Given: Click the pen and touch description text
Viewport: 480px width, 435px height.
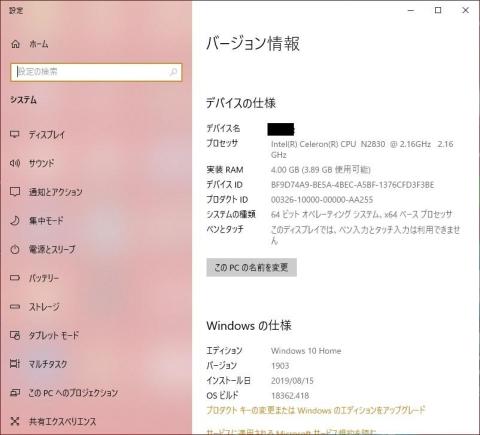Looking at the screenshot, I should 365,235.
